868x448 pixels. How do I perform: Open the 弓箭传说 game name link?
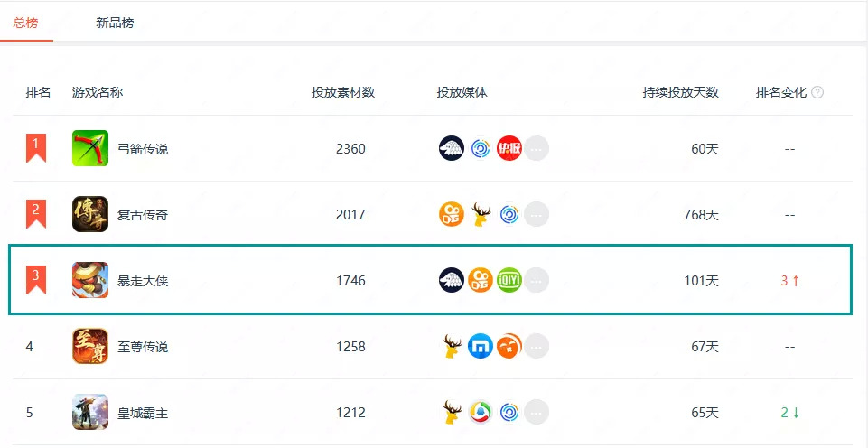point(143,149)
